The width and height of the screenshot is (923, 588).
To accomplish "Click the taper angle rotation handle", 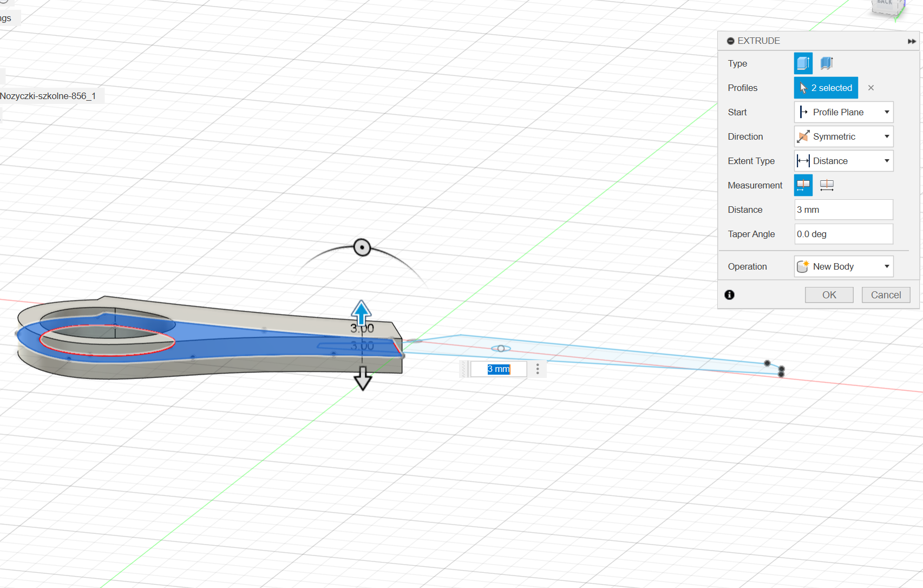I will [362, 247].
